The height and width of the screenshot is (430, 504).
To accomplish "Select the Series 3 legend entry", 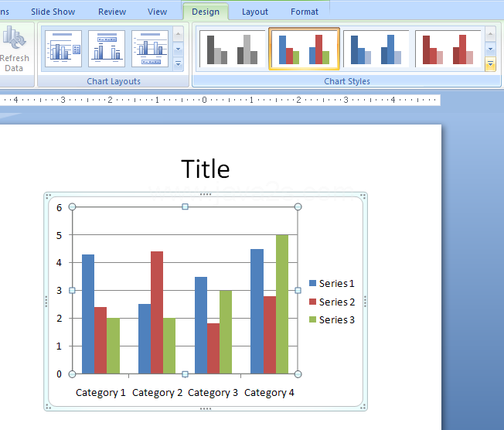I will click(332, 319).
